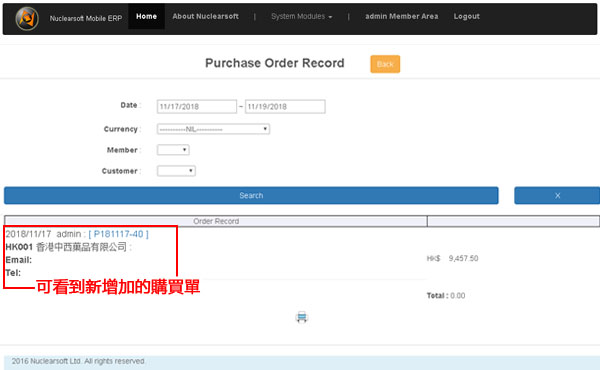Click the amount 9,457.50
The height and width of the screenshot is (370, 600).
(x=463, y=258)
